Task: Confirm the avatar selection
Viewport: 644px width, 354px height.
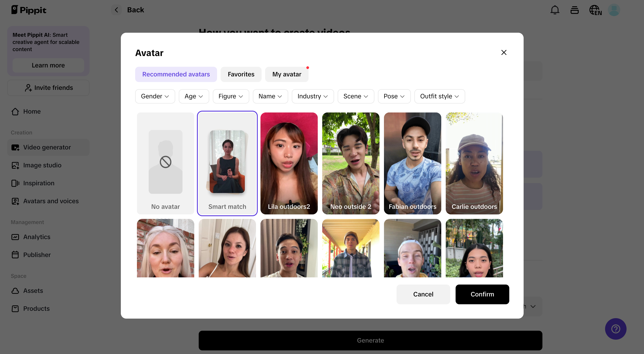Action: (482, 294)
